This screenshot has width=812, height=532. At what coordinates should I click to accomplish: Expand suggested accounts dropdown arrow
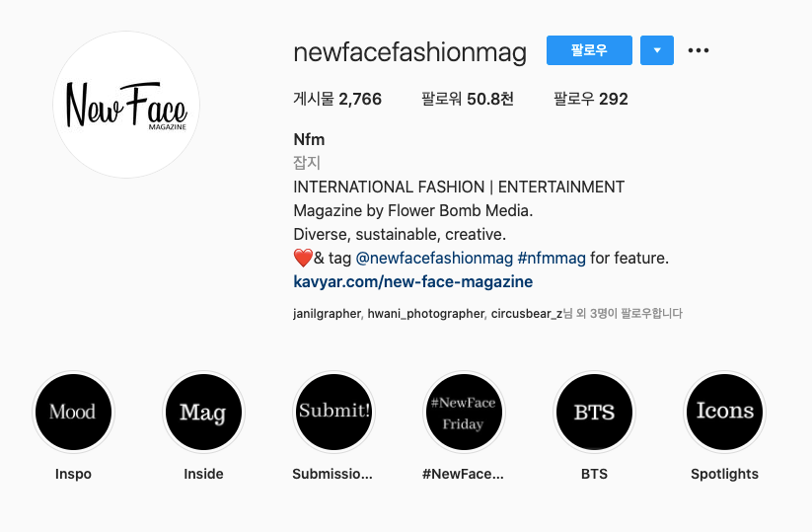pyautogui.click(x=657, y=50)
